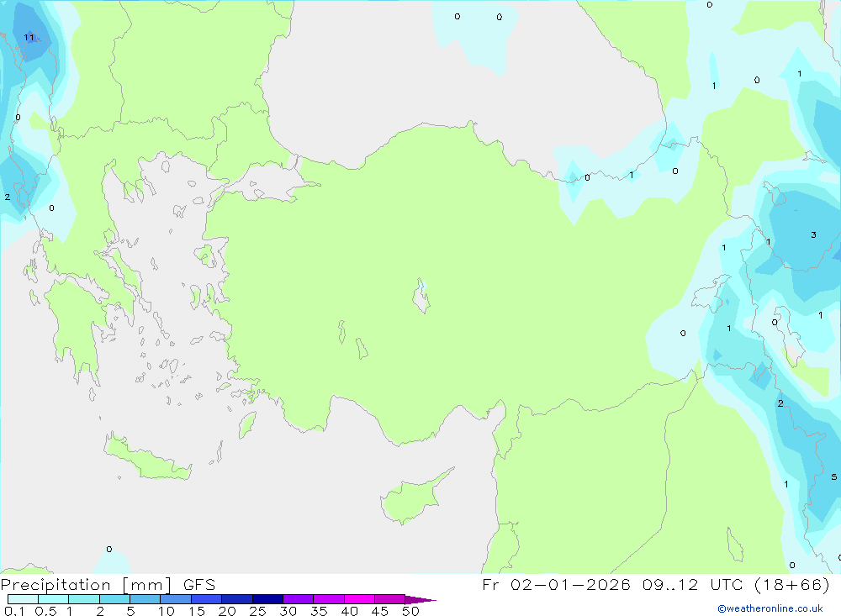This screenshot has height=616, width=841.
Task: Select the 10–15 mm blue swatch
Action: [x=176, y=599]
